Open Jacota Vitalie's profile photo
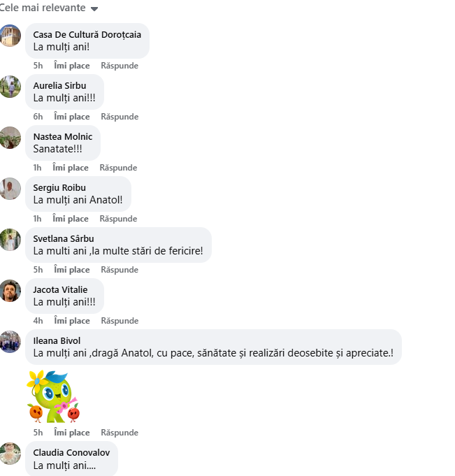 [x=10, y=291]
